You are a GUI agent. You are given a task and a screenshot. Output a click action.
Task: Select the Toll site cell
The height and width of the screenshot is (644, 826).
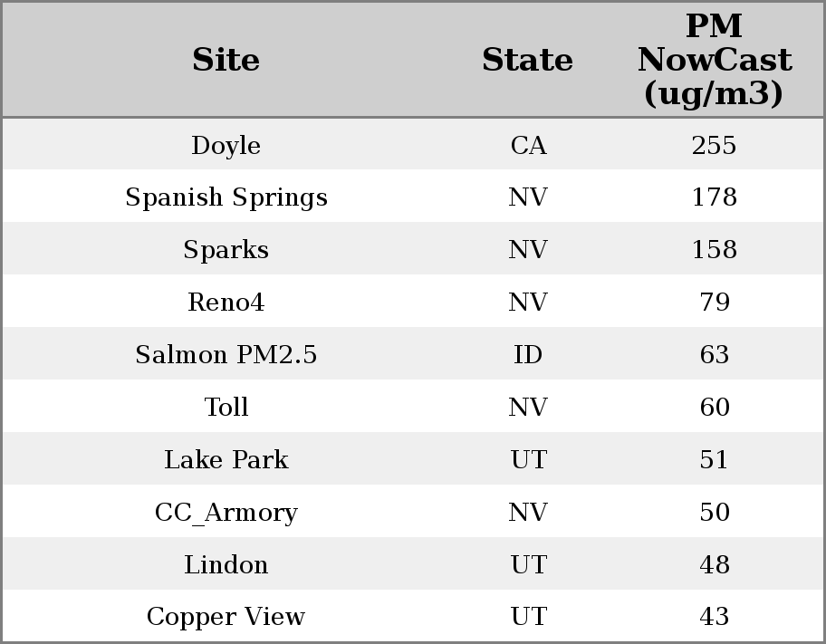coord(226,408)
